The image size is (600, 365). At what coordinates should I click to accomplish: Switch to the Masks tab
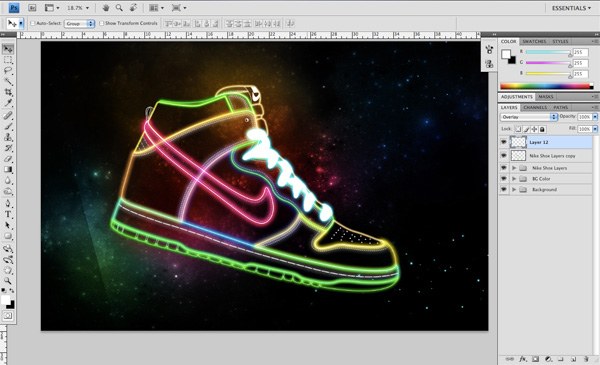click(546, 97)
